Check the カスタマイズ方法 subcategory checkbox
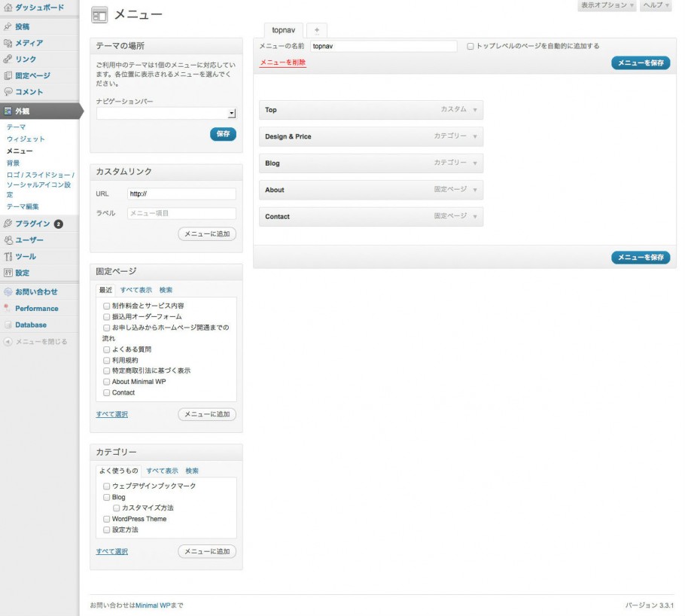 (x=116, y=508)
